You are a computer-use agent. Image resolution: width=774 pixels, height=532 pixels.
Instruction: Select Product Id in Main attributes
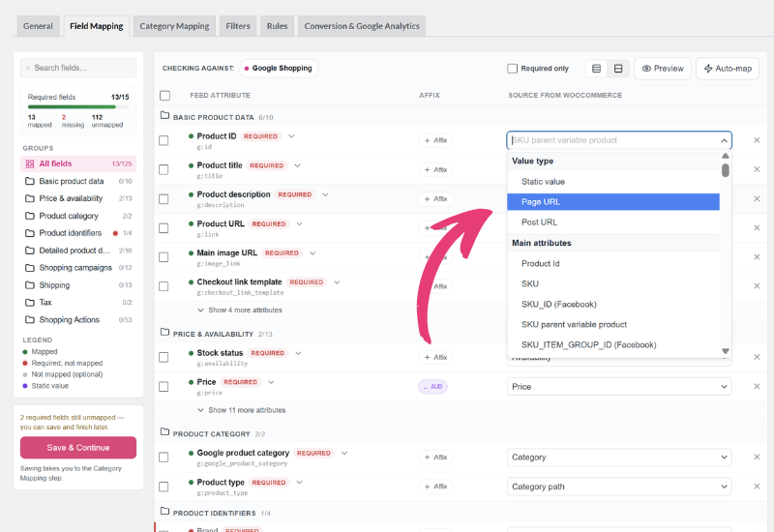click(613, 263)
